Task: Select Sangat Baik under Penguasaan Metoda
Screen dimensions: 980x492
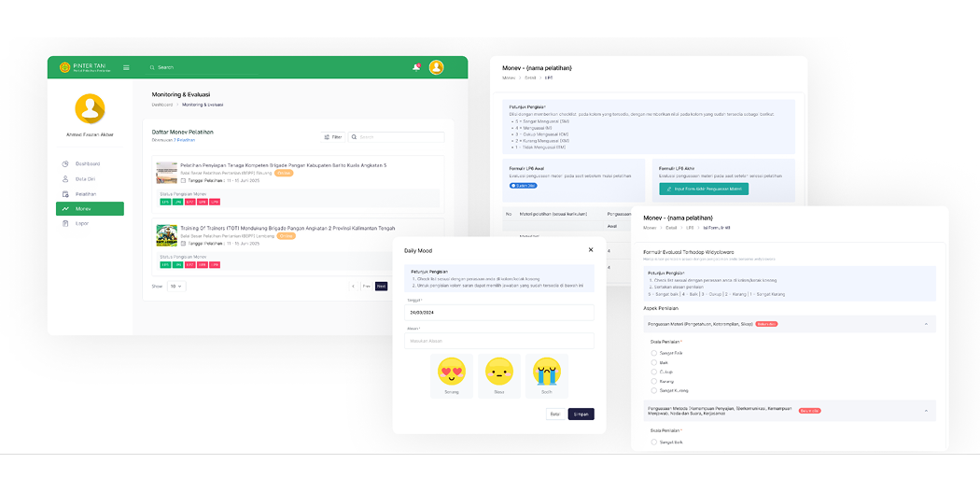Action: [x=654, y=442]
